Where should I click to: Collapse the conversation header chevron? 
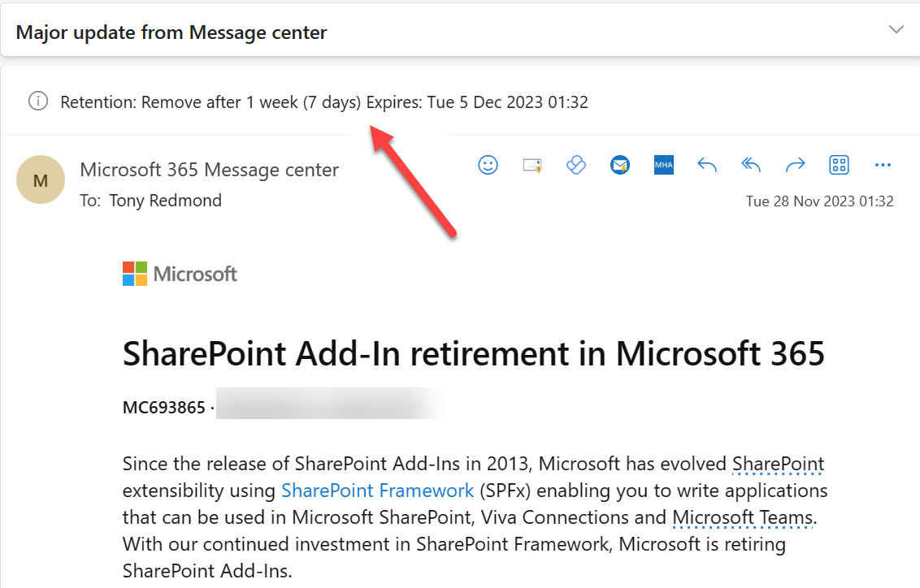tap(896, 30)
